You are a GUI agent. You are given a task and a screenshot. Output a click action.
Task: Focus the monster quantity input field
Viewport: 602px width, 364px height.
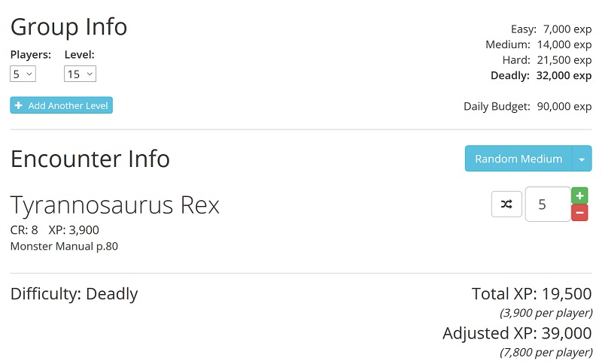pyautogui.click(x=548, y=204)
